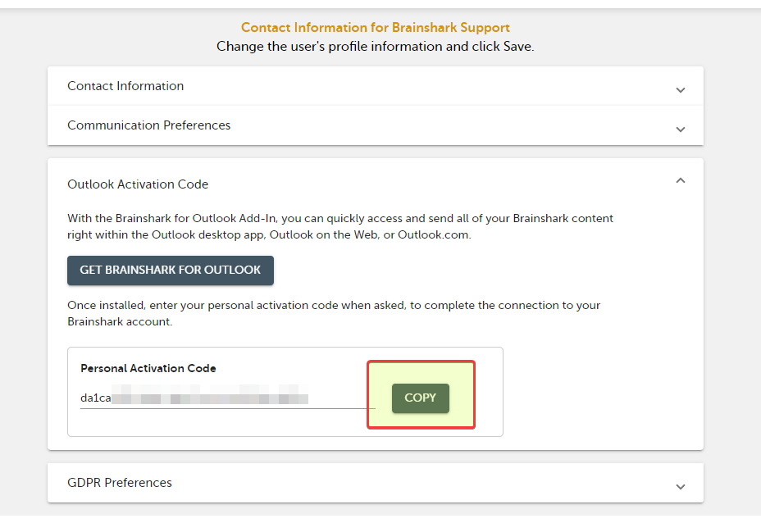Screen dimensions: 761x532
Task: Expand the Communication Preferences chevron
Action: pyautogui.click(x=681, y=130)
